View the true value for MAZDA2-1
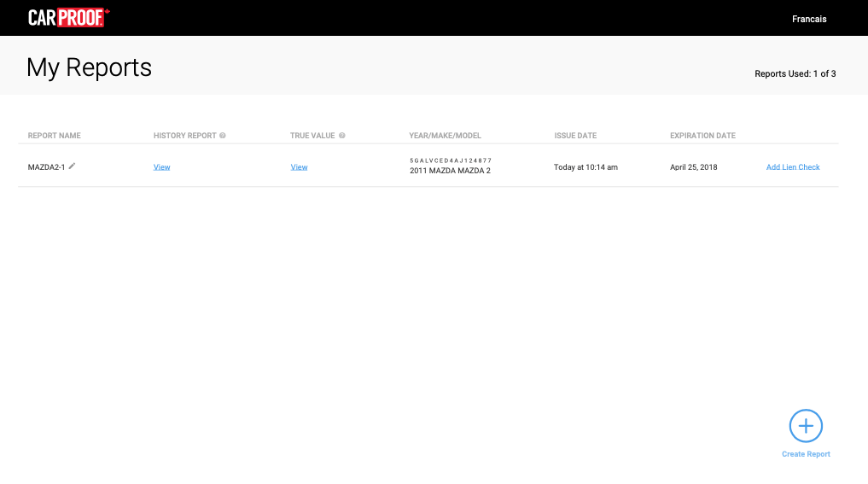 pos(299,167)
